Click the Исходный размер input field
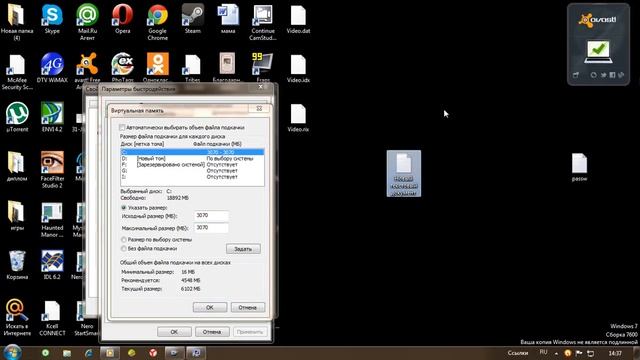 point(211,216)
